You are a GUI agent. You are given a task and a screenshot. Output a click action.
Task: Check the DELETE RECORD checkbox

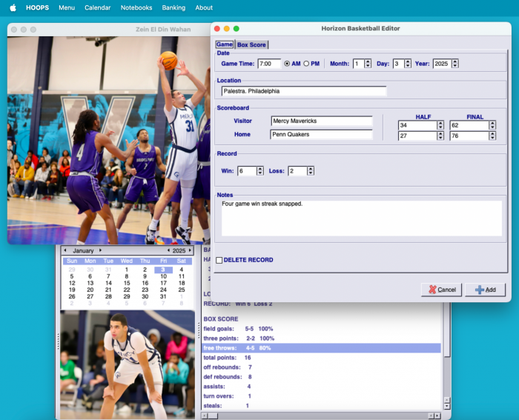219,260
